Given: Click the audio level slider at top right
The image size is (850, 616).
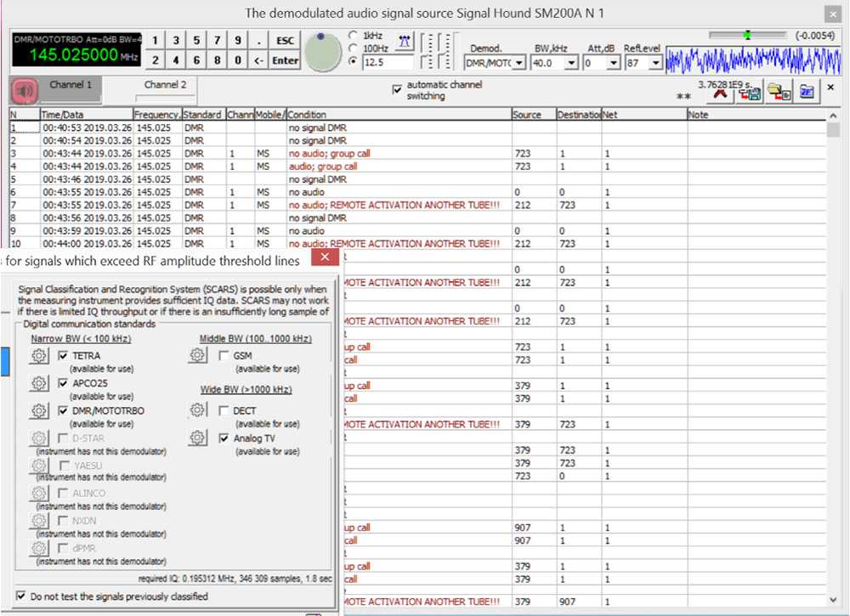Looking at the screenshot, I should click(x=747, y=35).
